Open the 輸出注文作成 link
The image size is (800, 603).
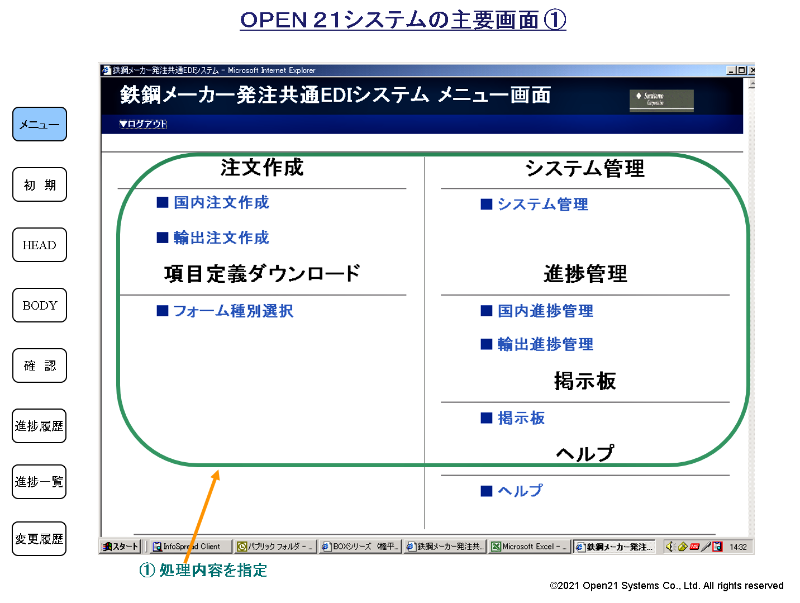[221, 238]
